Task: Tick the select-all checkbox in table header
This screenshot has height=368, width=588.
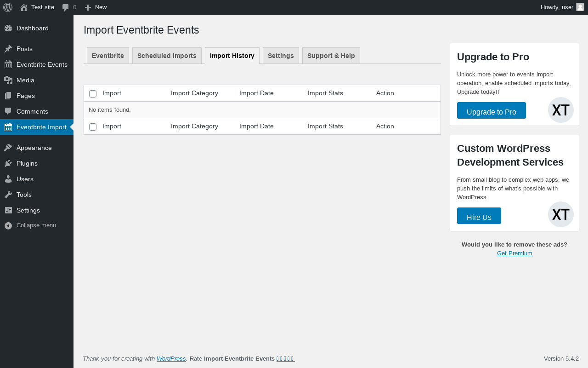Action: click(93, 94)
